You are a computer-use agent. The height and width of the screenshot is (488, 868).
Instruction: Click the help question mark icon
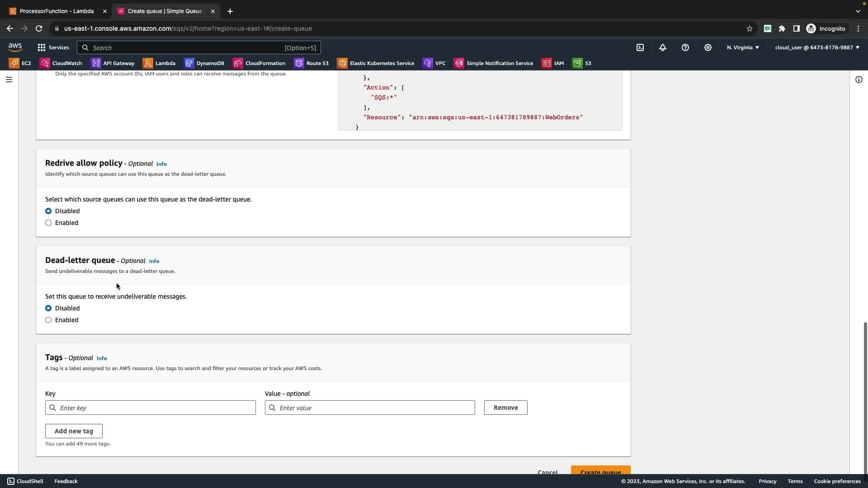tap(685, 47)
